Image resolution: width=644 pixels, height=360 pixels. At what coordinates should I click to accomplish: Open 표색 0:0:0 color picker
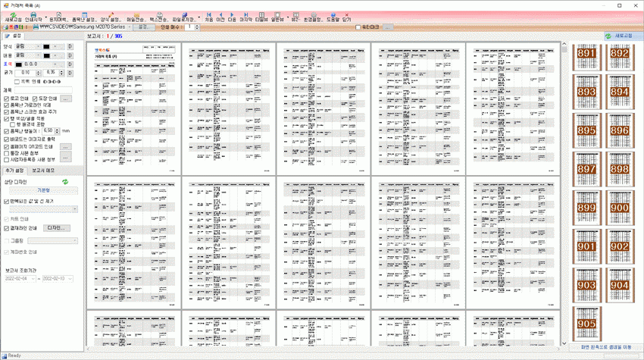[x=40, y=64]
